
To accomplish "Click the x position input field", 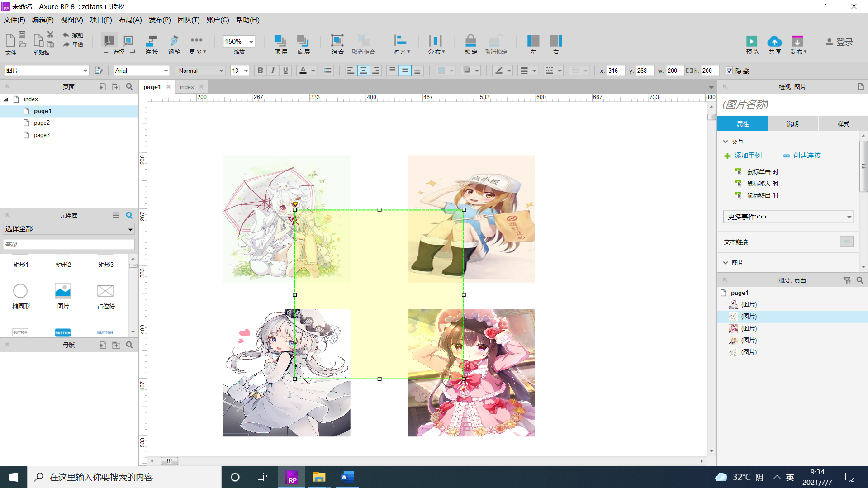I will point(616,71).
